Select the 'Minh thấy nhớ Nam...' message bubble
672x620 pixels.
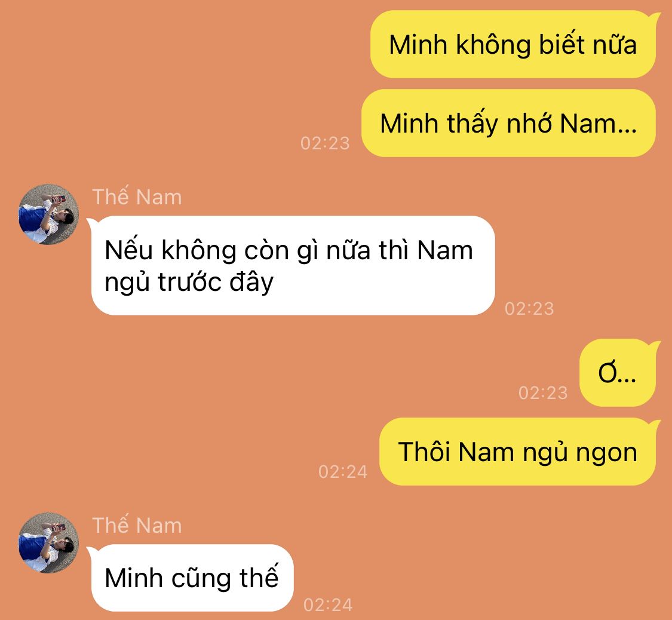(x=509, y=124)
